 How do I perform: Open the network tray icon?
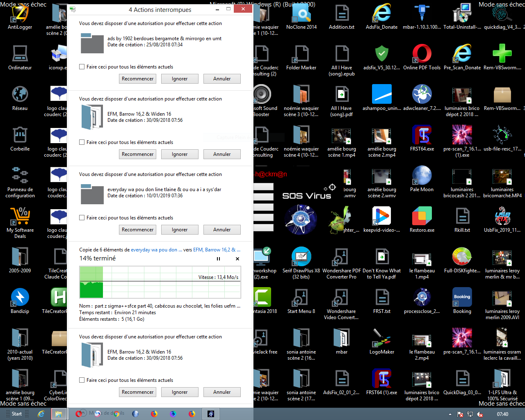click(x=470, y=414)
